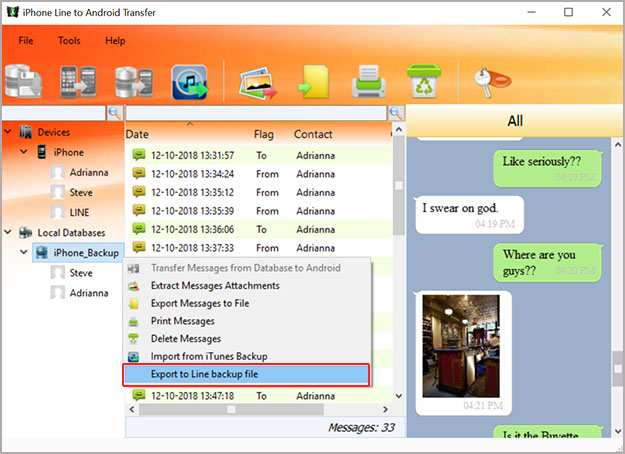Viewport: 625px width, 454px height.
Task: Sort messages by the Date column header
Action: (x=137, y=134)
